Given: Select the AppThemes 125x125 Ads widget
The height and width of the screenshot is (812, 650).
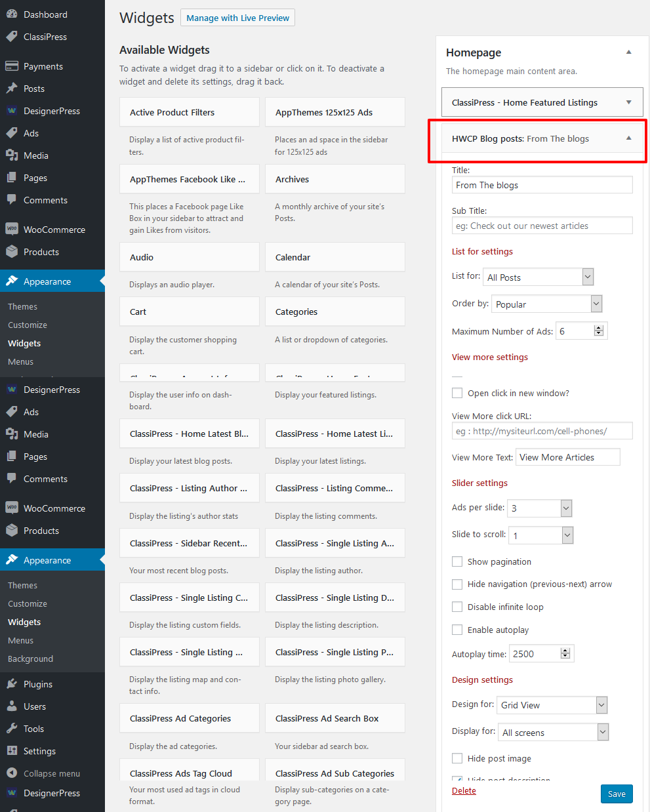Looking at the screenshot, I should 335,112.
